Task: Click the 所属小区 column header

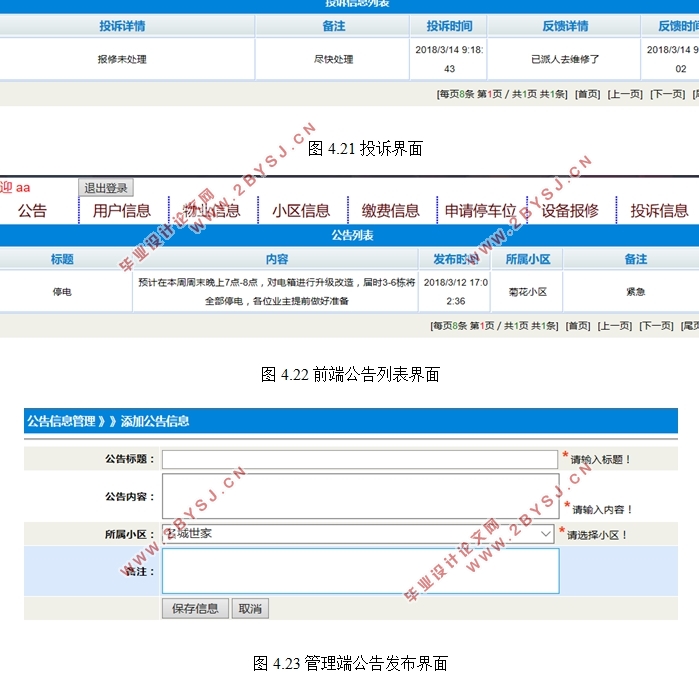Action: pos(528,259)
